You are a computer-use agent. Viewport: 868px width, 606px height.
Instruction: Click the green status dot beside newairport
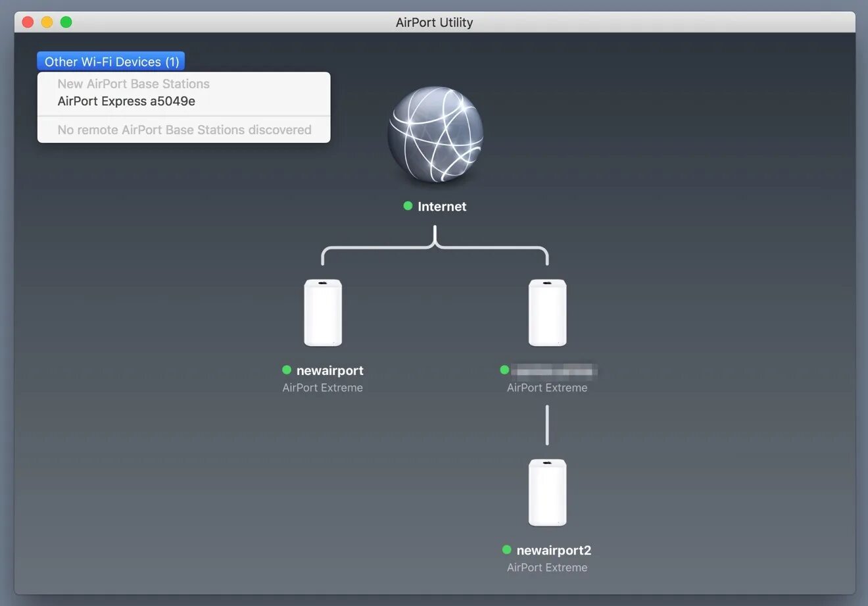287,370
